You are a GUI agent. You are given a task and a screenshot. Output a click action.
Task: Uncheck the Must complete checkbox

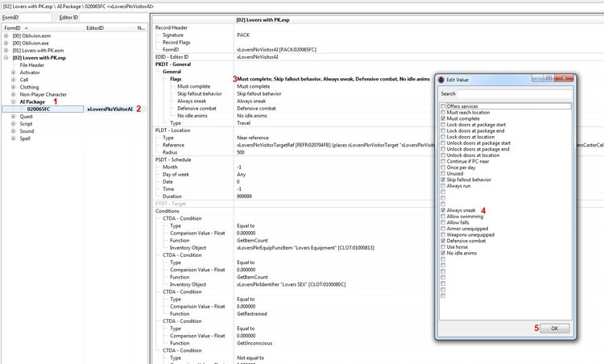(x=443, y=118)
